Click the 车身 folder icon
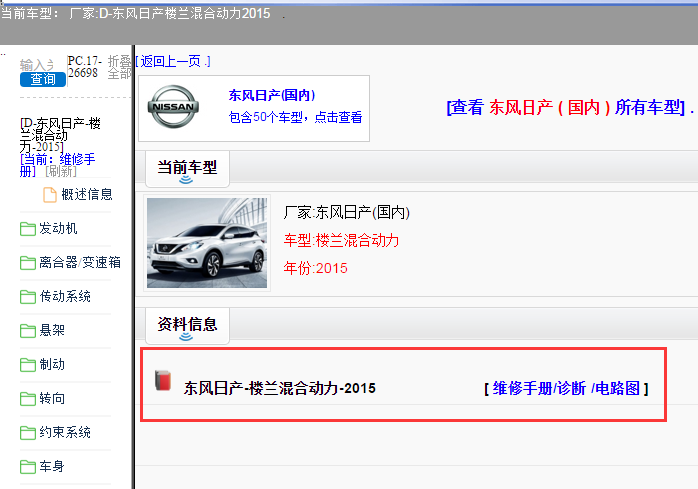 [x=28, y=466]
